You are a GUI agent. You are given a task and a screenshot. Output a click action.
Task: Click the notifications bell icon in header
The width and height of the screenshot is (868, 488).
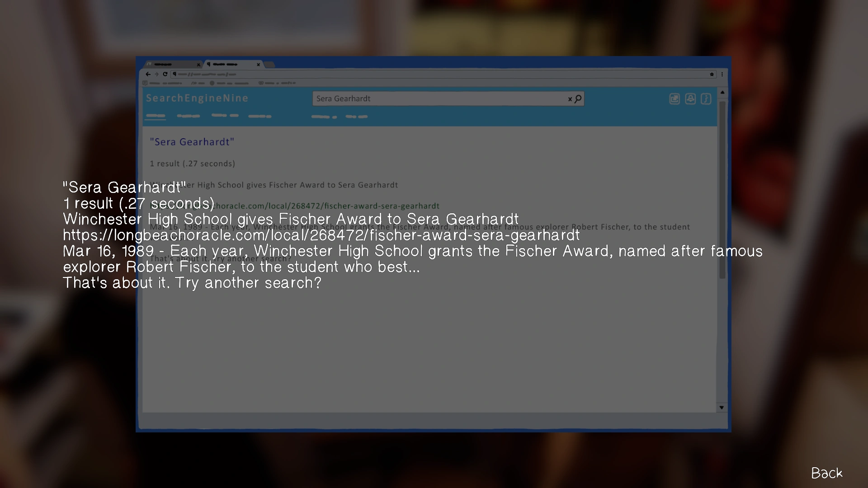(690, 99)
